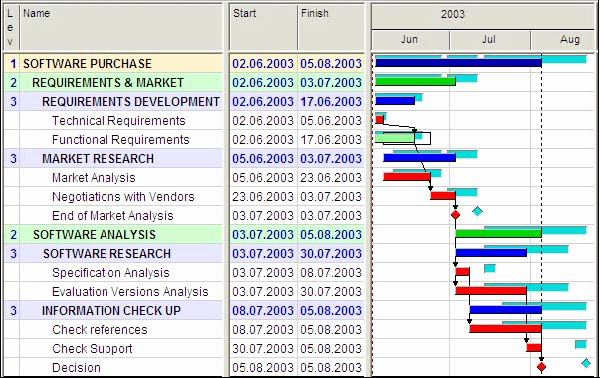Click Technical Requirements finish date 05.06.2003
The height and width of the screenshot is (378, 600).
click(331, 121)
